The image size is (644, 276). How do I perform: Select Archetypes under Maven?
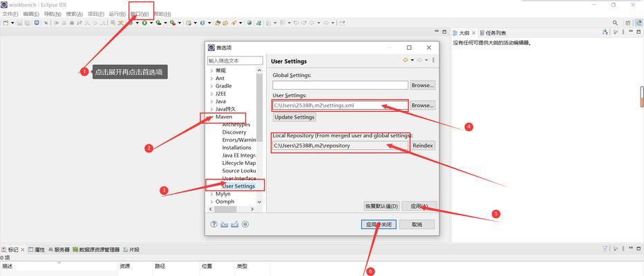tap(236, 125)
